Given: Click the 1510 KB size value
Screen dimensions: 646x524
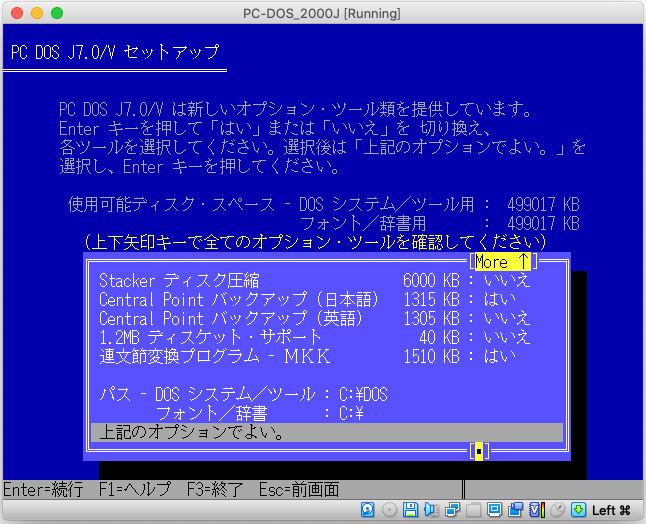Looking at the screenshot, I should click(431, 356).
